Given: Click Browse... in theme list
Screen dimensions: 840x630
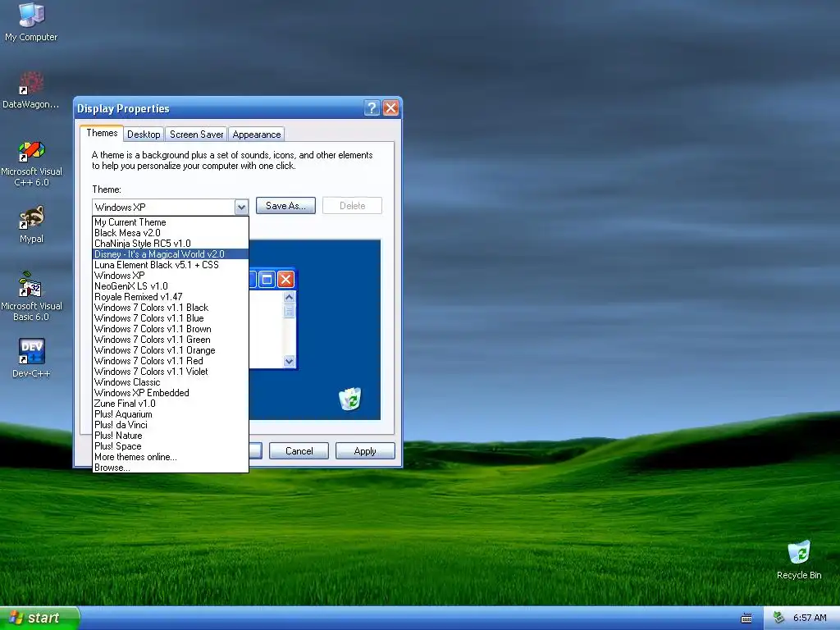Looking at the screenshot, I should point(171,468).
